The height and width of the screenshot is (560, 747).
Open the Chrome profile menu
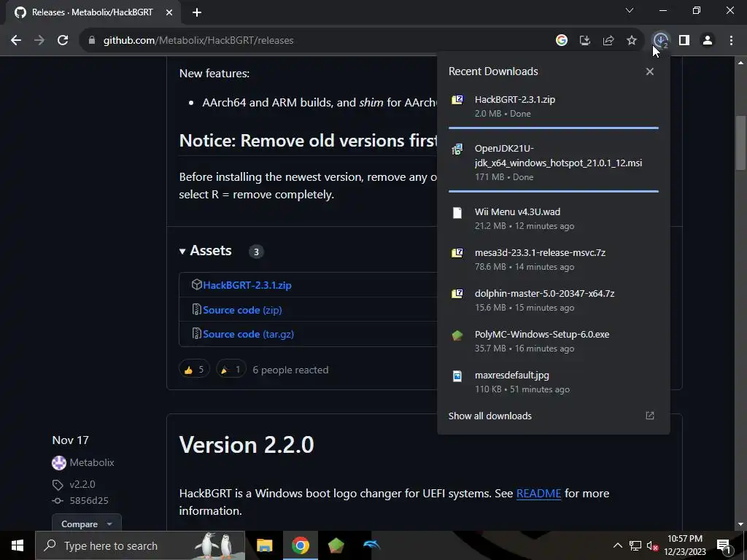pyautogui.click(x=708, y=41)
